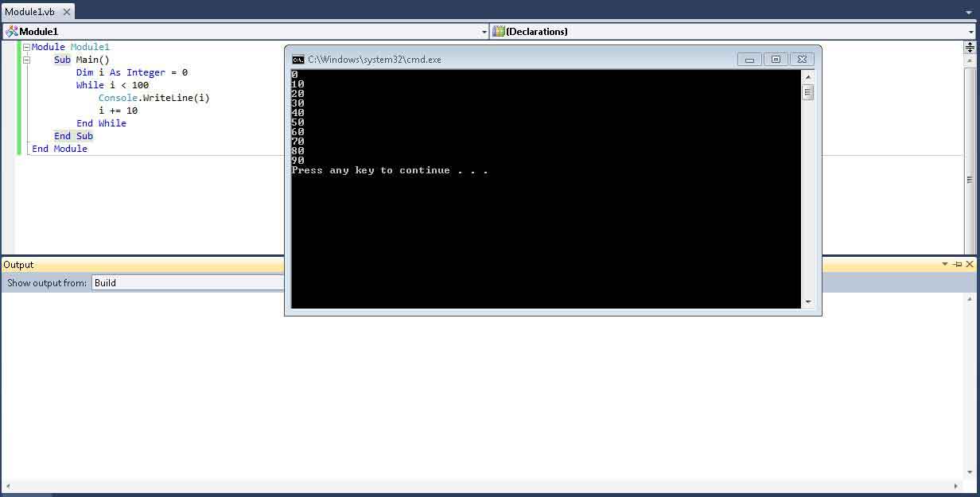980x497 pixels.
Task: Collapse the Module Module1 code block
Action: click(x=26, y=48)
